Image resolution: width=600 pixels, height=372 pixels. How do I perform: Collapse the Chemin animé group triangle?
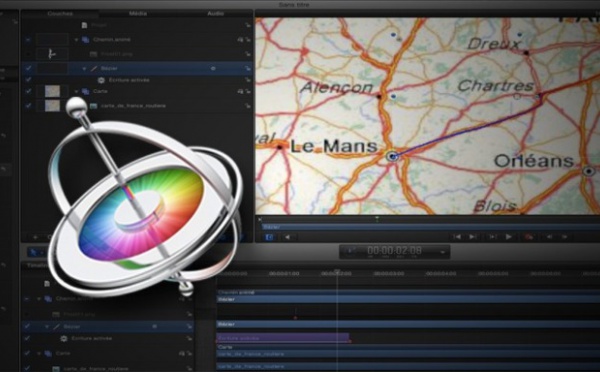pos(76,39)
